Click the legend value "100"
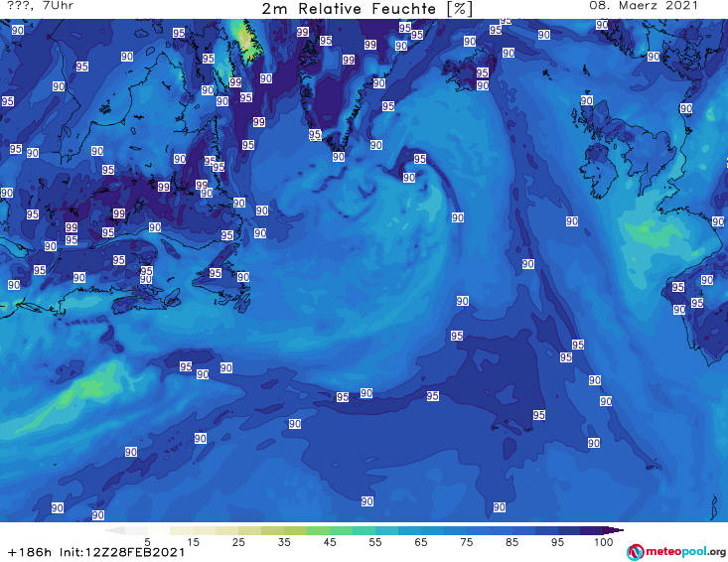 click(x=604, y=542)
